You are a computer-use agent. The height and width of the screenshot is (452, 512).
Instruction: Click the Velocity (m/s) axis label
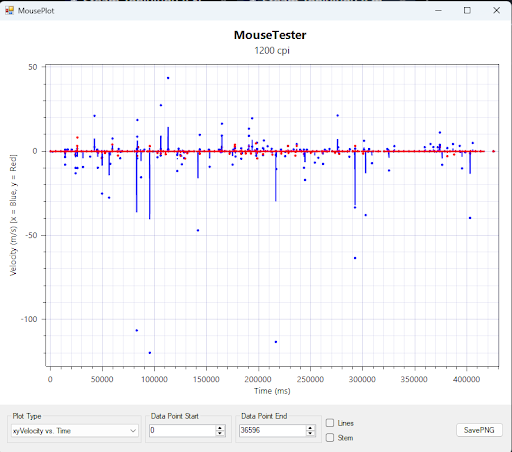(x=13, y=215)
